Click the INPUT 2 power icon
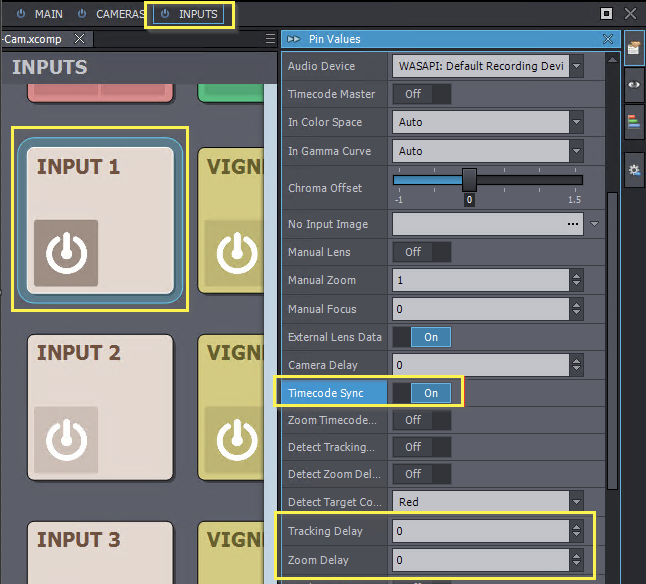Viewport: 646px width, 584px height. (66, 439)
